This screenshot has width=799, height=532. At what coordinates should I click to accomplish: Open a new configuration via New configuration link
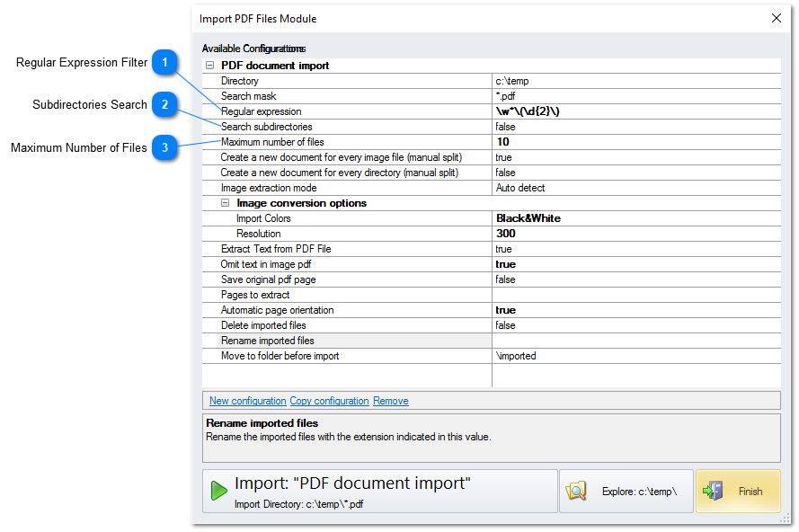pyautogui.click(x=247, y=401)
